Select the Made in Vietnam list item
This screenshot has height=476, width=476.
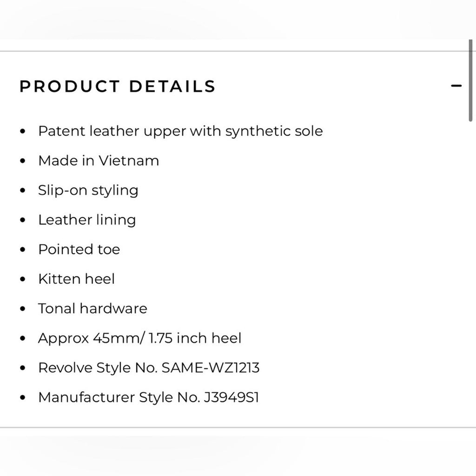point(99,161)
